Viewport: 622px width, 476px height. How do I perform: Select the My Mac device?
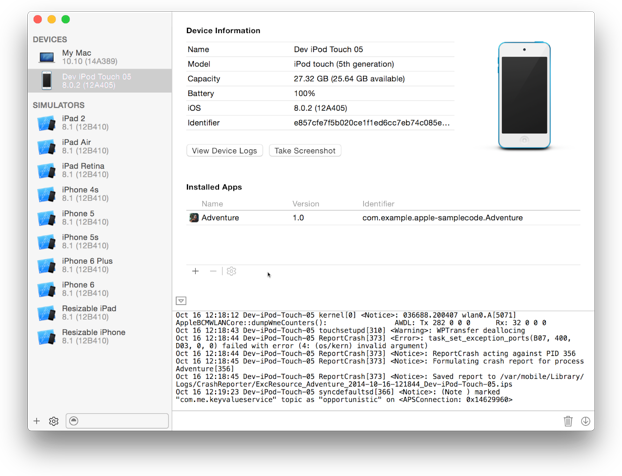tap(100, 57)
